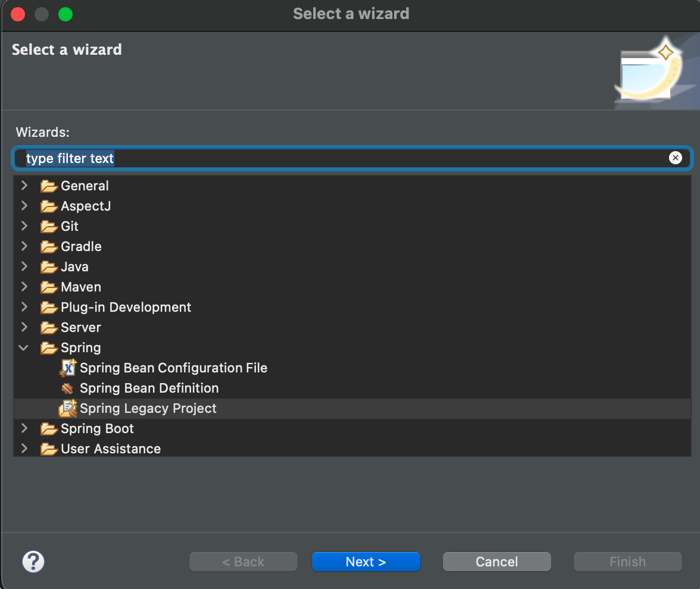Click the Plug-in Development folder icon

49,307
